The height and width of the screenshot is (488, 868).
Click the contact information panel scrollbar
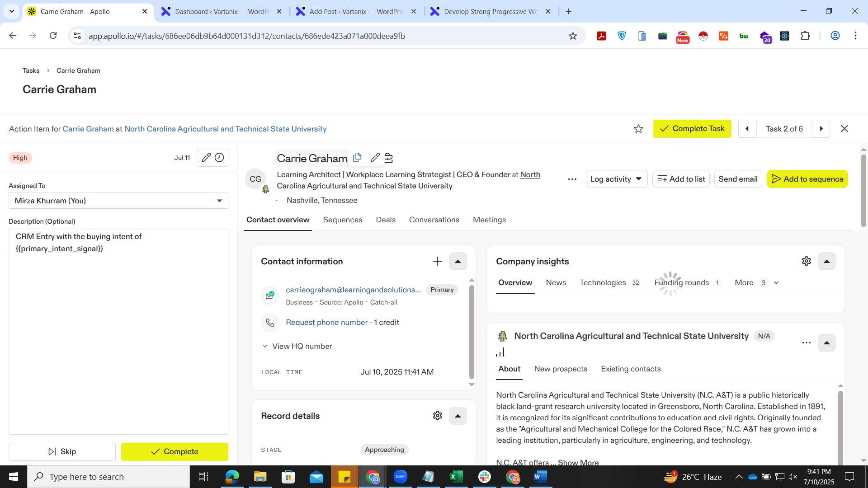coord(472,332)
